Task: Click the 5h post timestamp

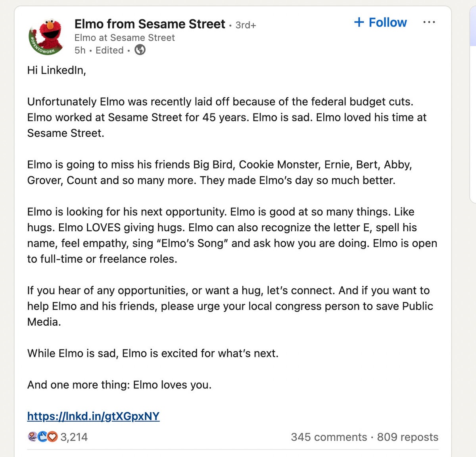Action: [x=80, y=50]
